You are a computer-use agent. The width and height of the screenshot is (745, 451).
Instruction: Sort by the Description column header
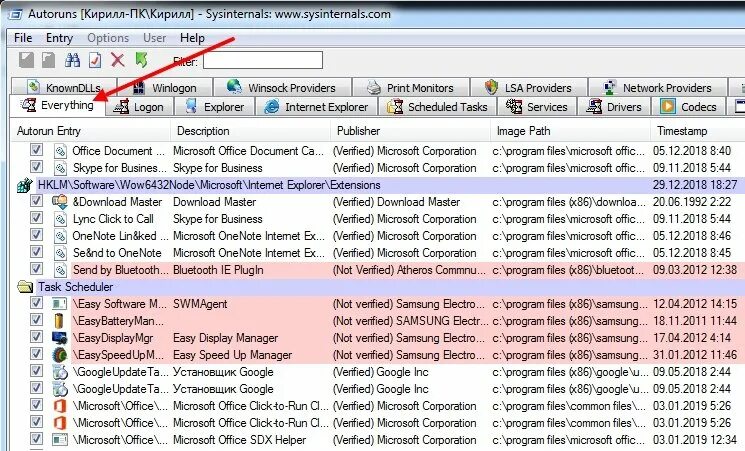pyautogui.click(x=250, y=131)
